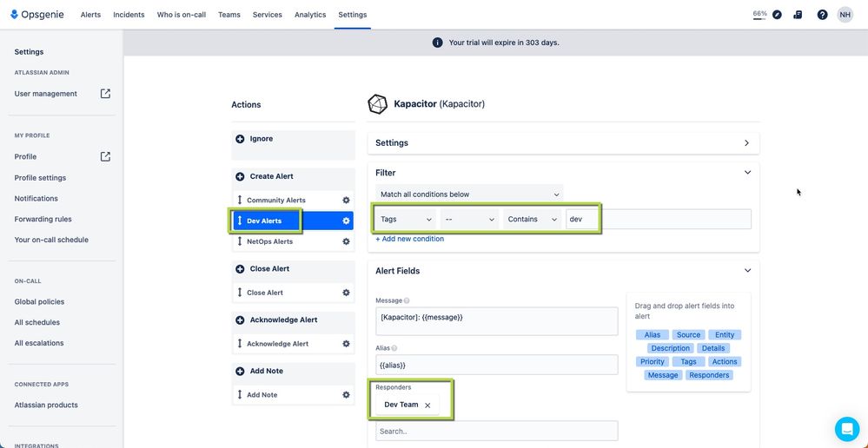The width and height of the screenshot is (868, 448).
Task: Open gear settings for Add Note rule
Action: tap(346, 395)
